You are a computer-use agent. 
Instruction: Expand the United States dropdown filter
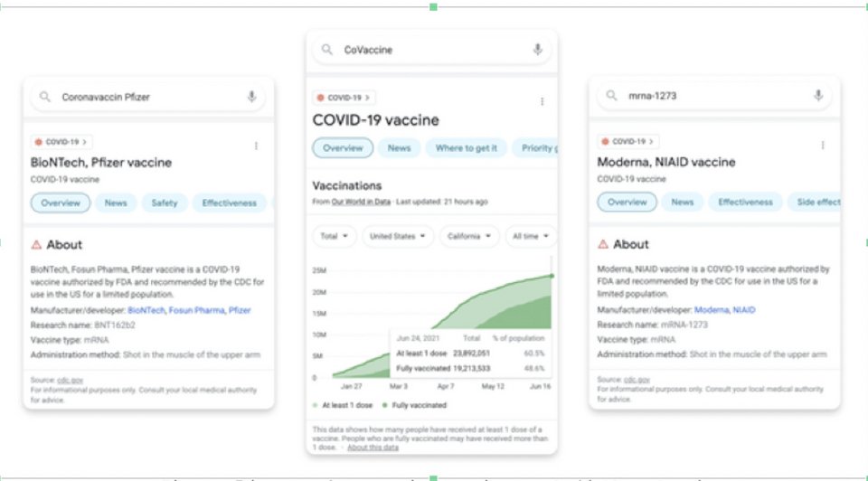point(398,236)
